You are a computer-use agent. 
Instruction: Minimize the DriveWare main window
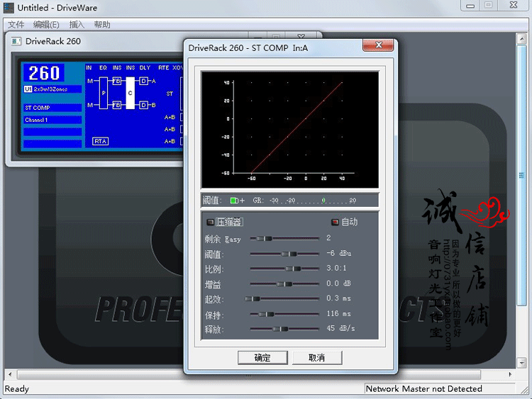(x=470, y=6)
